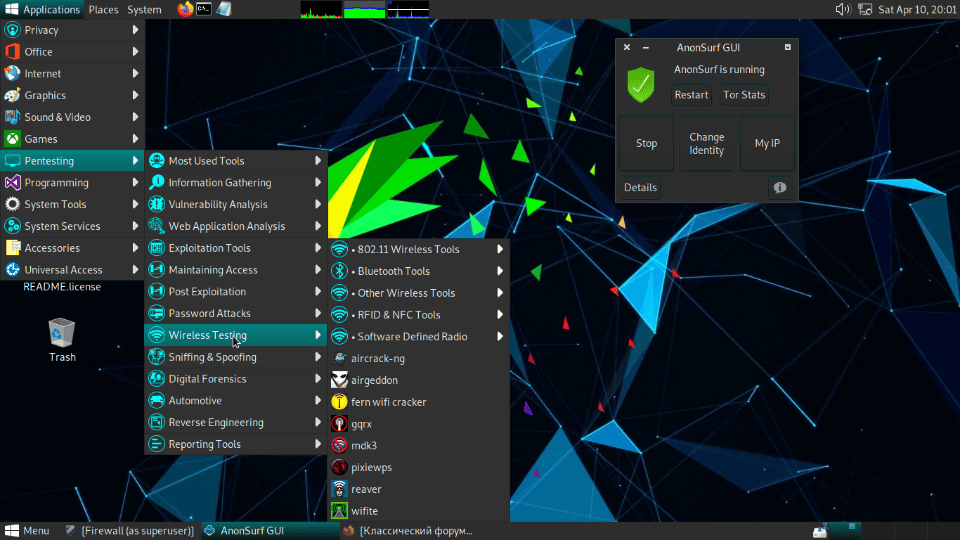960x540 pixels.
Task: Switch to Firewall (as superuser) taskbar window
Action: (130, 530)
